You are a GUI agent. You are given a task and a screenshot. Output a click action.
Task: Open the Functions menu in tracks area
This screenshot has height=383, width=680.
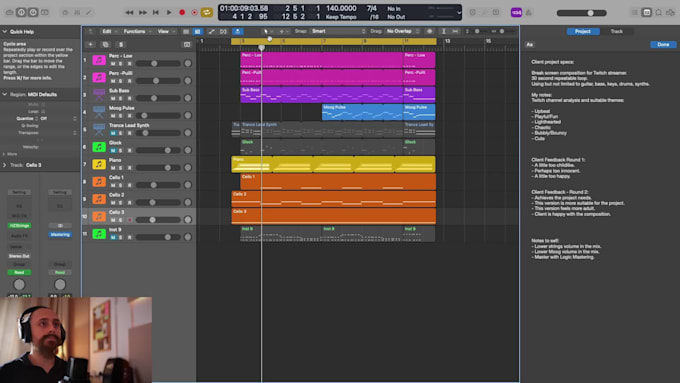tap(137, 31)
